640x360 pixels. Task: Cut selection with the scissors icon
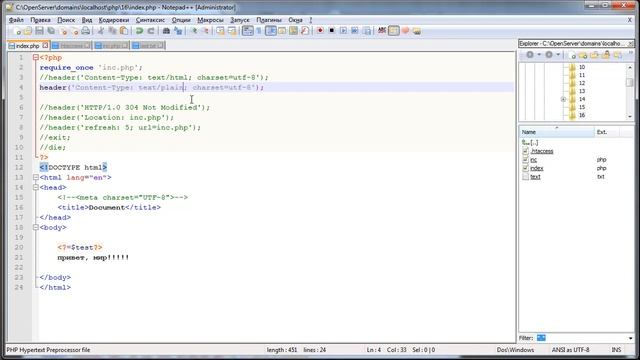coord(100,31)
